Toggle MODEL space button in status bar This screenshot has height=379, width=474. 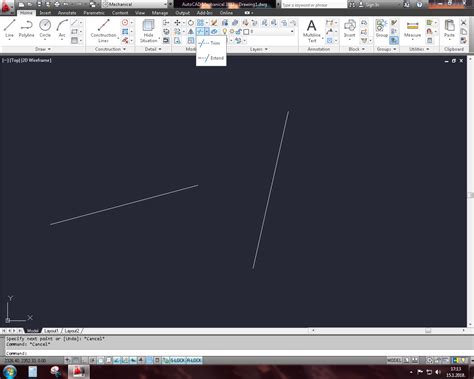point(394,360)
